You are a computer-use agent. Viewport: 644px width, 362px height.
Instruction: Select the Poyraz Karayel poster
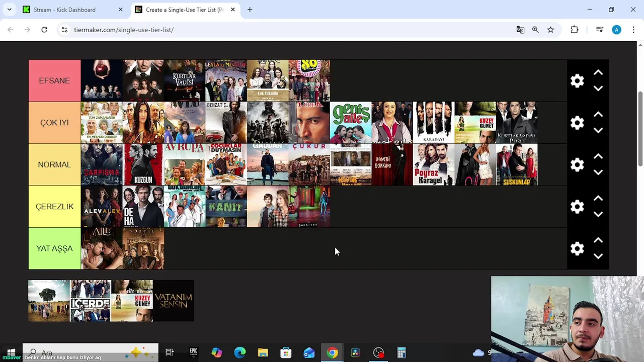pyautogui.click(x=434, y=164)
